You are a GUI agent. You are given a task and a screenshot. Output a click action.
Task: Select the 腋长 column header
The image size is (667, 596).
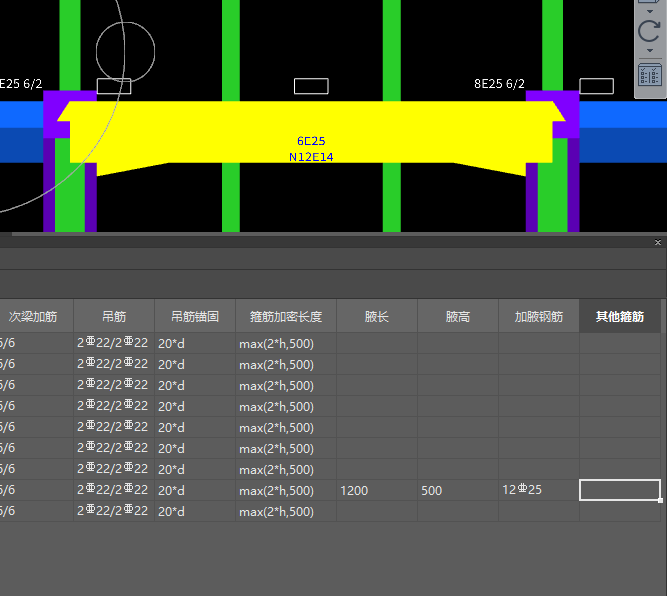[377, 316]
